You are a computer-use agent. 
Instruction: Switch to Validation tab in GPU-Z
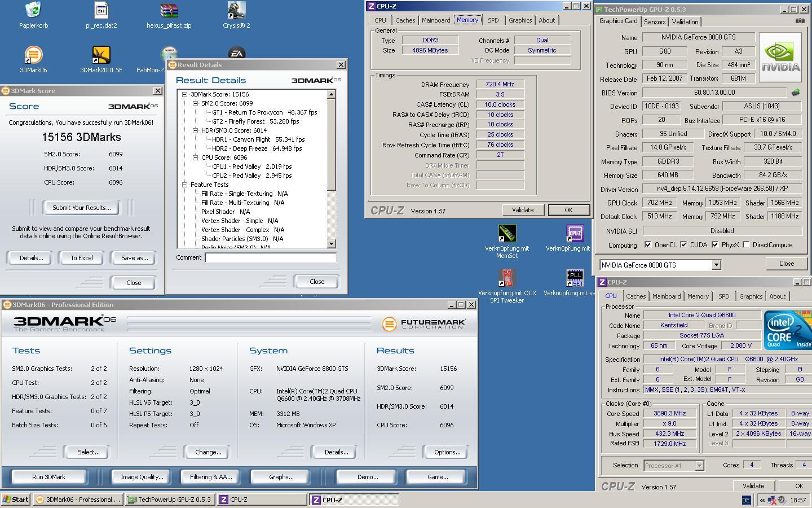685,22
